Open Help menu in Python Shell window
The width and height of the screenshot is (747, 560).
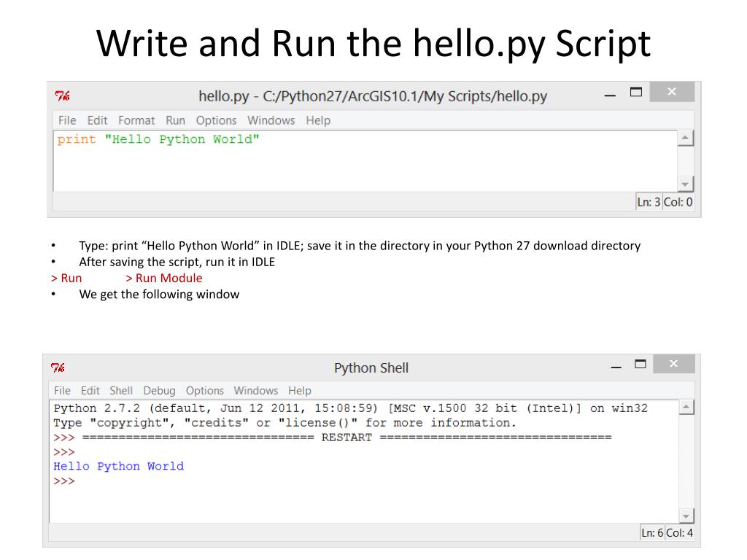click(x=300, y=391)
